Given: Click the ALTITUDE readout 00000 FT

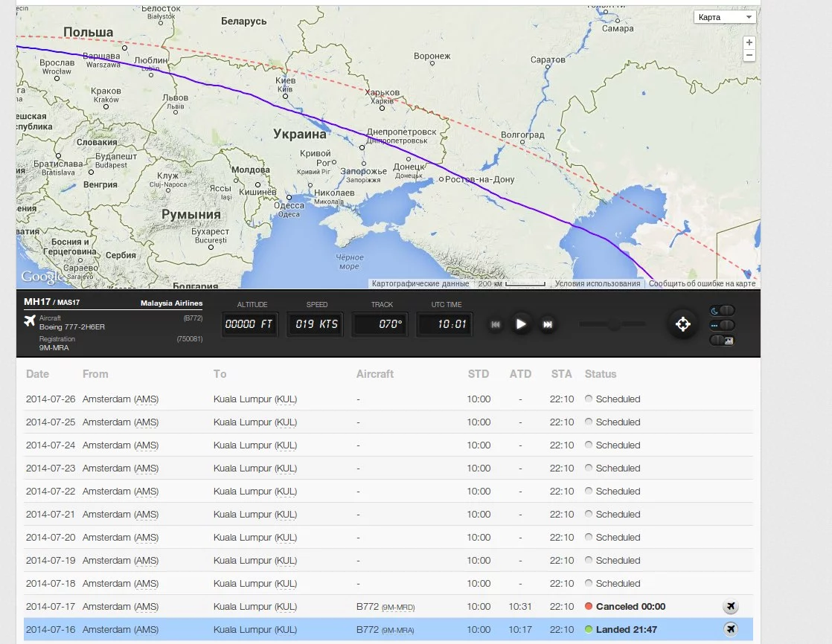Looking at the screenshot, I should 249,323.
